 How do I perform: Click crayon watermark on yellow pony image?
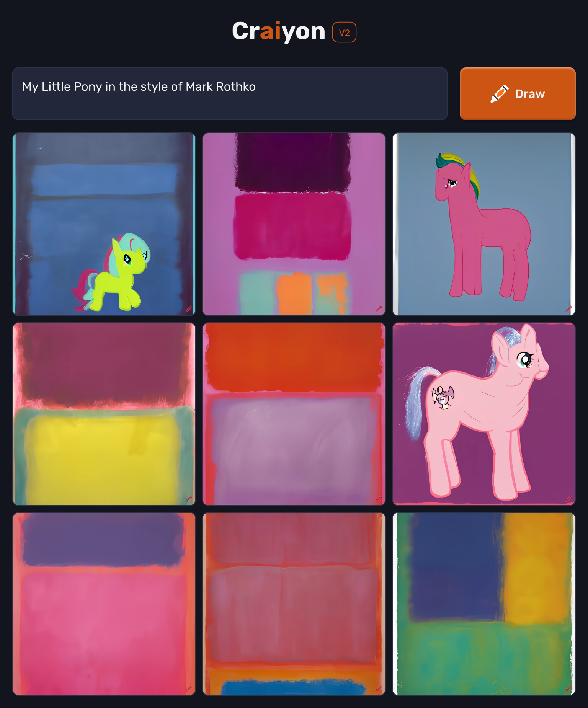189,309
